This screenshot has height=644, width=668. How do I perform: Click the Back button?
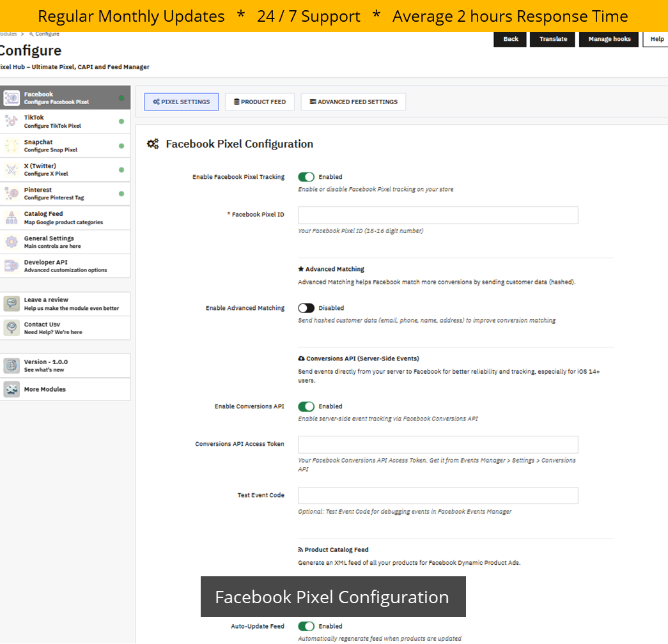tap(510, 39)
